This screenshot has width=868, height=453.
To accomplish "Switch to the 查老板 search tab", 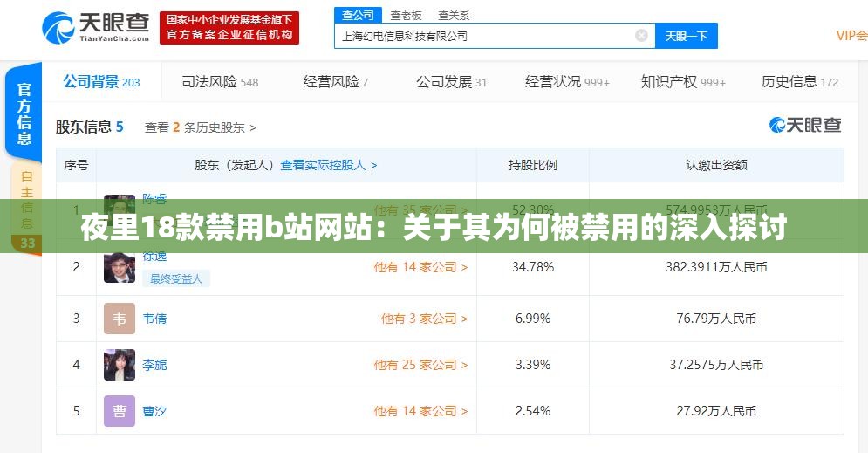I will [x=406, y=16].
